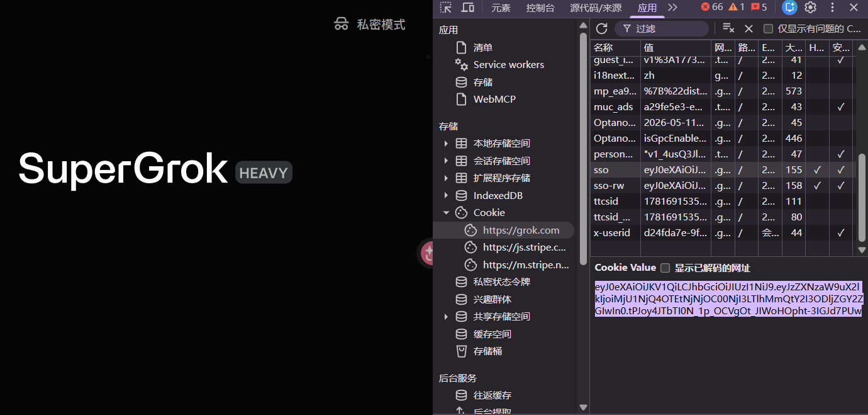The width and height of the screenshot is (868, 415).
Task: Select the ttcsid cookie row
Action: point(721,201)
